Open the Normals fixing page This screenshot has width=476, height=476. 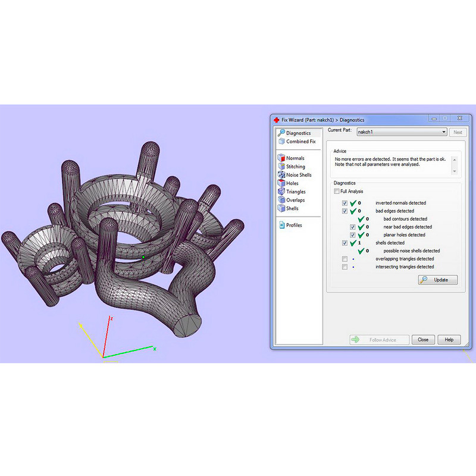coord(295,158)
